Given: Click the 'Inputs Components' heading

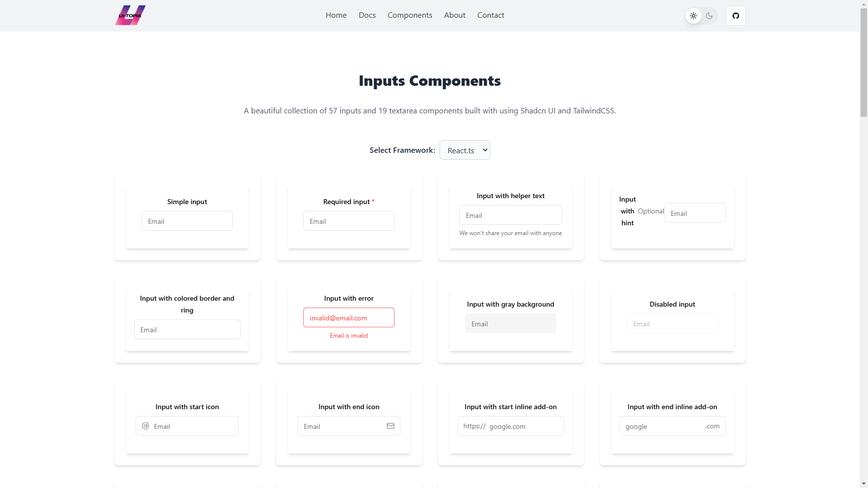Looking at the screenshot, I should 430,81.
